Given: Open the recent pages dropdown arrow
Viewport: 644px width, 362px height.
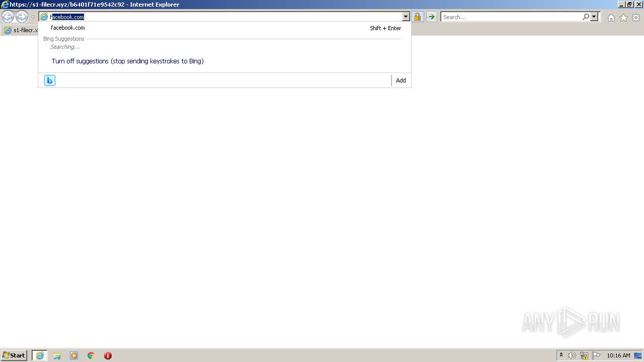Looking at the screenshot, I should 33,17.
